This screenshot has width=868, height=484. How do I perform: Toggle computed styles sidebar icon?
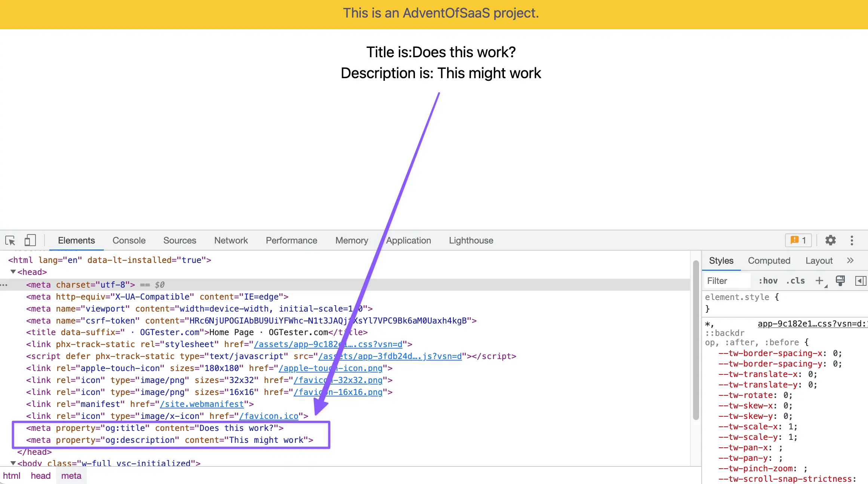(860, 281)
